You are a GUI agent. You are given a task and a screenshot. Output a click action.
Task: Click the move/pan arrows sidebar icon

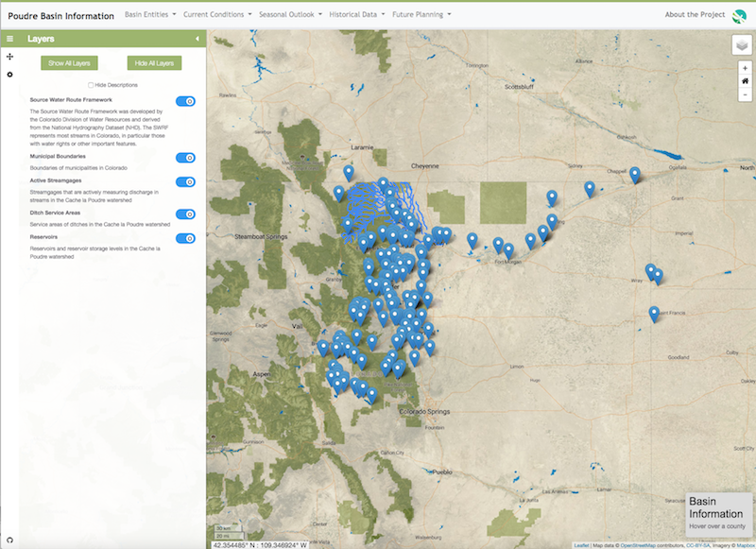click(9, 58)
